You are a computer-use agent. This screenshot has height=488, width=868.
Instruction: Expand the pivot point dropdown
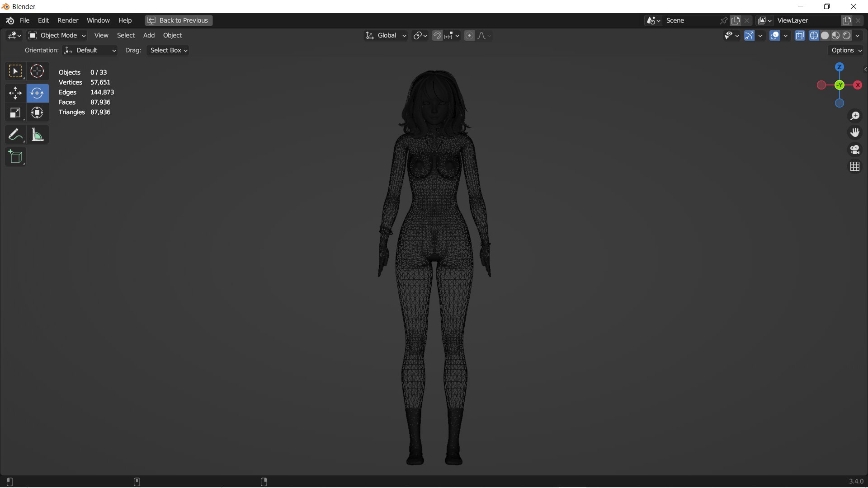(420, 35)
